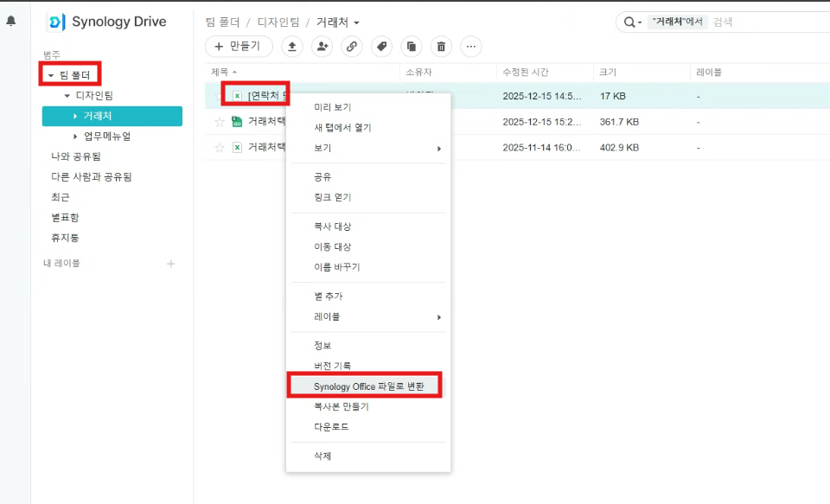Collapse the 디자인팀 folder node
The width and height of the screenshot is (830, 504).
tap(67, 96)
